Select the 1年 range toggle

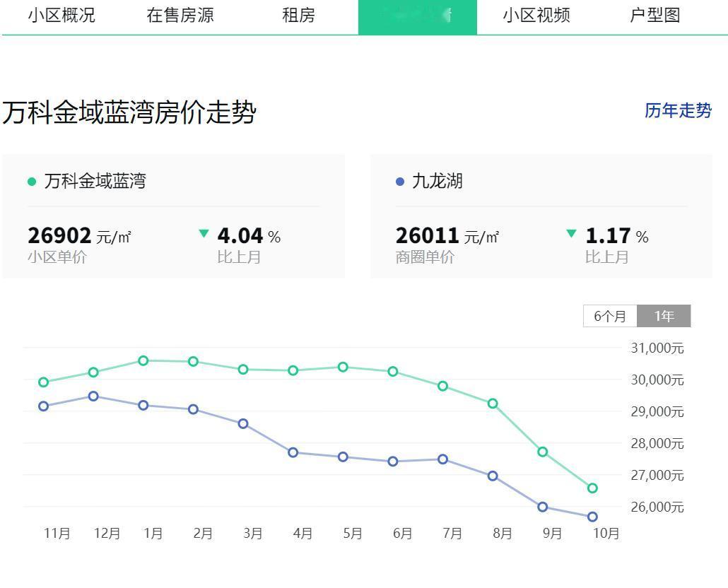(x=664, y=316)
